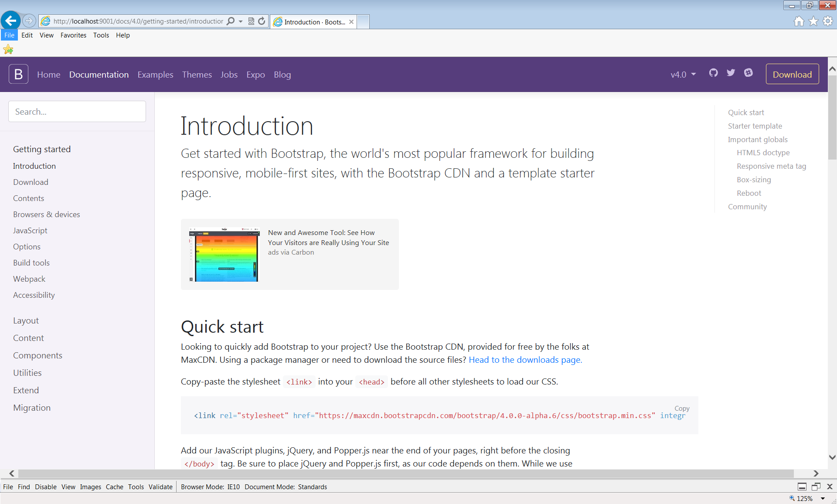Open Examples in navbar
This screenshot has width=837, height=504.
pyautogui.click(x=155, y=75)
